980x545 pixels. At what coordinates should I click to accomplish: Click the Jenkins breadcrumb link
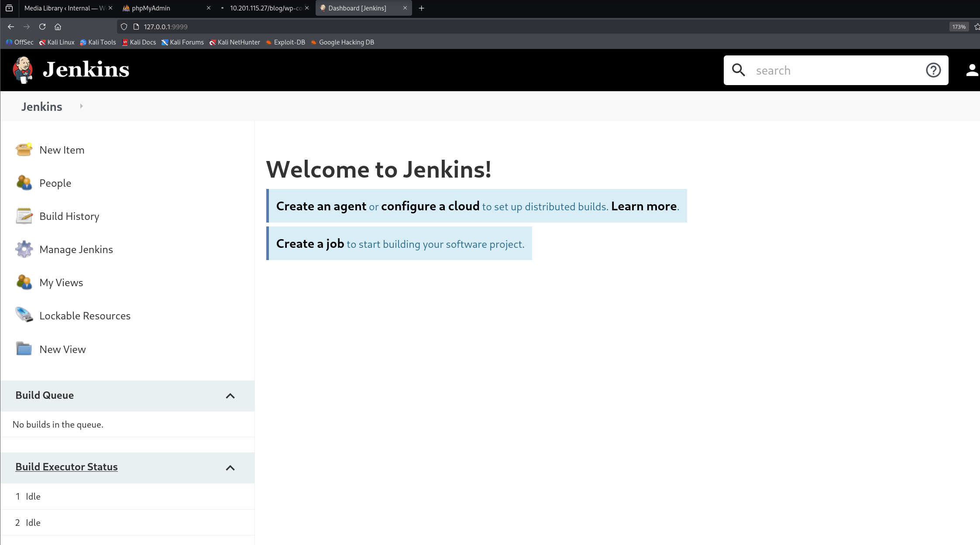tap(42, 106)
